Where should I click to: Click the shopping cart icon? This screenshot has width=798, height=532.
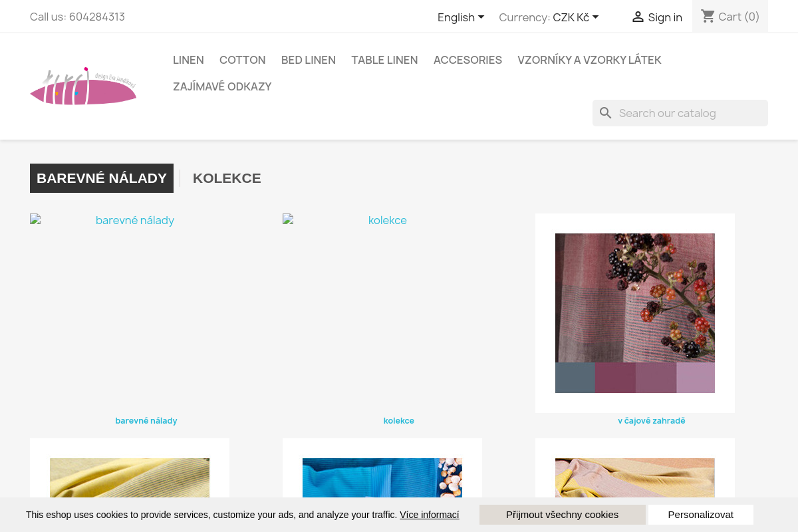point(708,17)
